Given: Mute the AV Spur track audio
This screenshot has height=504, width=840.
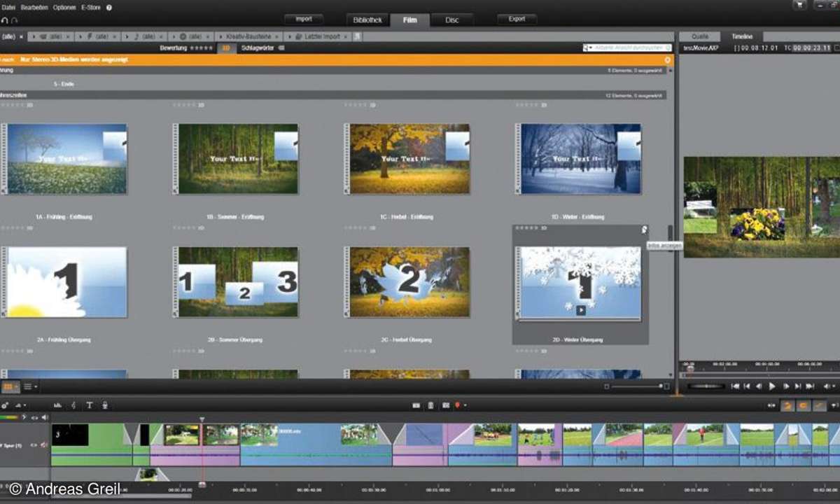Looking at the screenshot, I should tap(43, 444).
